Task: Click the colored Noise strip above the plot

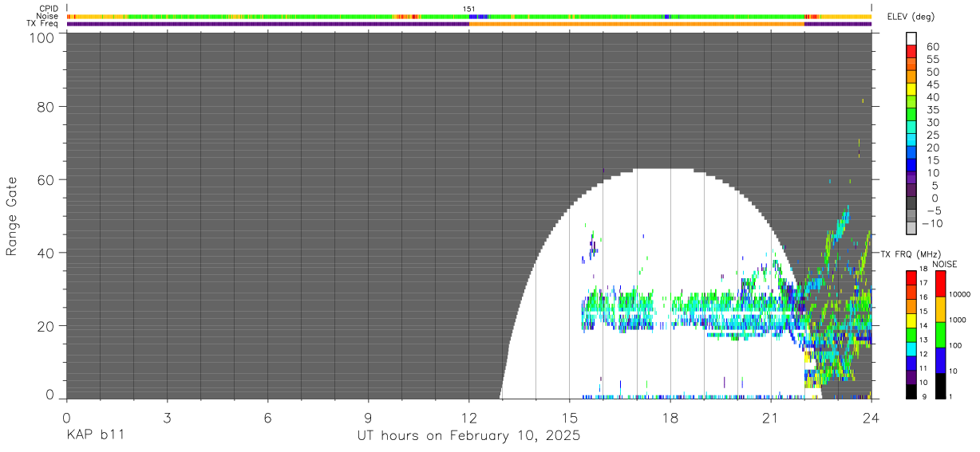Action: click(x=468, y=16)
